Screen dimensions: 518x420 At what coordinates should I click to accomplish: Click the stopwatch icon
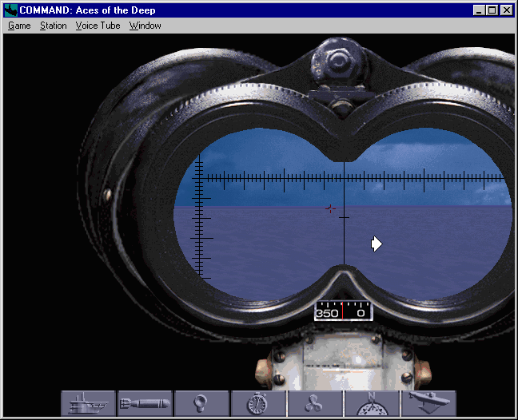[x=258, y=403]
